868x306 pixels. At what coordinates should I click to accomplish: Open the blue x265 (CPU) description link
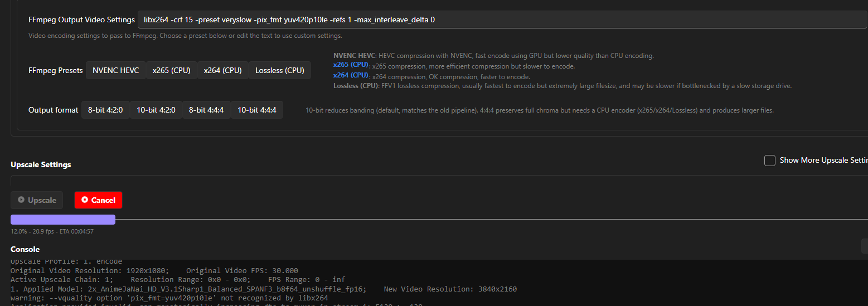pos(351,65)
